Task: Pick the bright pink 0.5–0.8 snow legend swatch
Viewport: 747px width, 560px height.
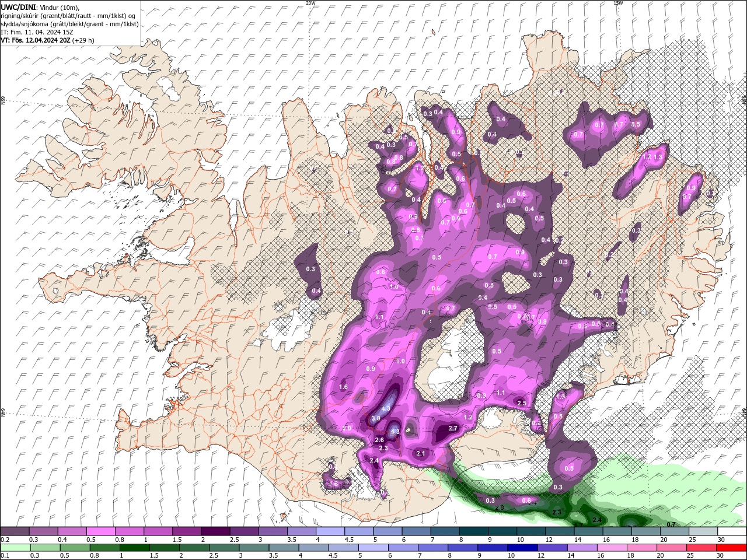Action: (100, 531)
